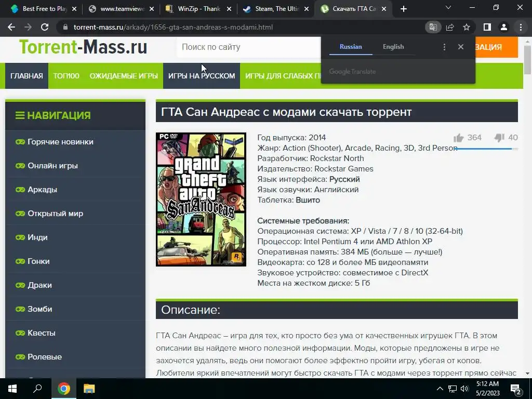Open ИГРЫ ДЛЯ СЛАБЫХ ПК menu item

(x=282, y=76)
